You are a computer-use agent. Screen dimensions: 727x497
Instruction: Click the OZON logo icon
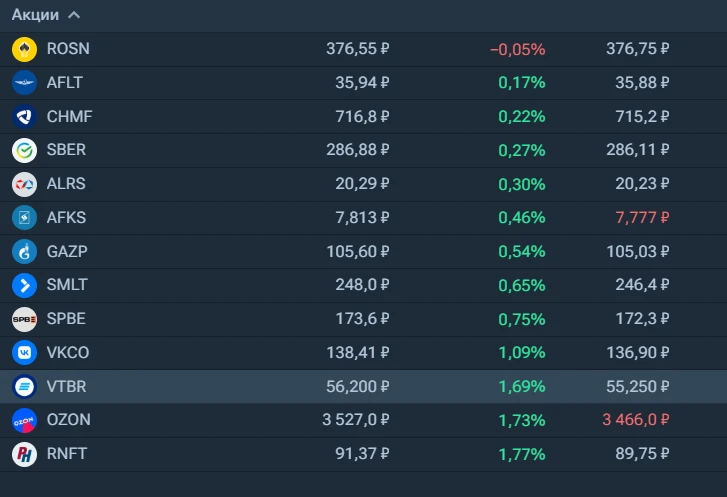24,420
